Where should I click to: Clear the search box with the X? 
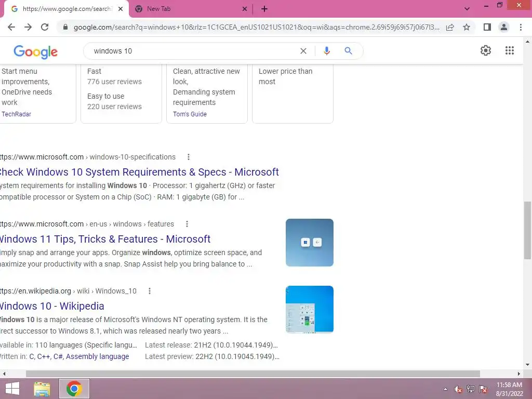point(303,51)
